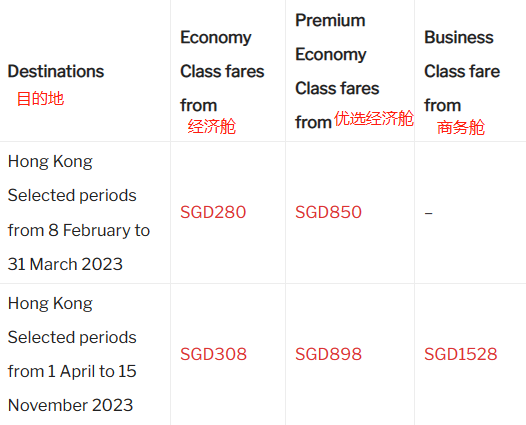Choose the SGD1528 business class fare

click(x=461, y=354)
